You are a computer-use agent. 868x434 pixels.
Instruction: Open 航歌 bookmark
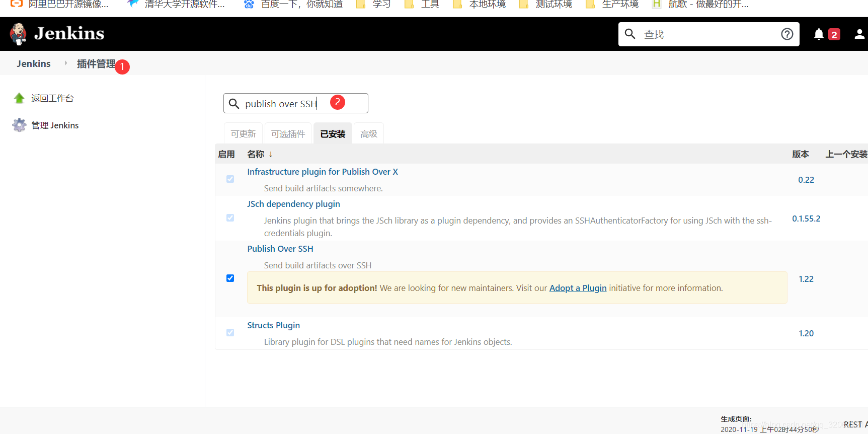(x=700, y=5)
